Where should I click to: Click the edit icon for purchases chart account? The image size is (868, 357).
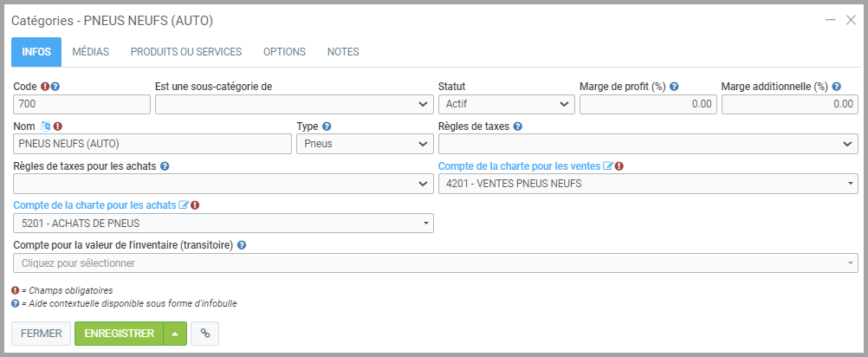point(184,205)
